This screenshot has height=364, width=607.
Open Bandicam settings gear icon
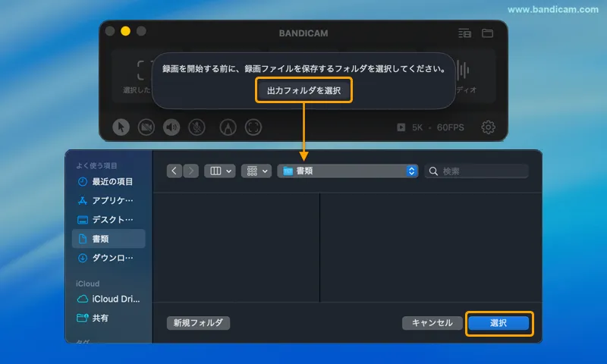pos(488,127)
